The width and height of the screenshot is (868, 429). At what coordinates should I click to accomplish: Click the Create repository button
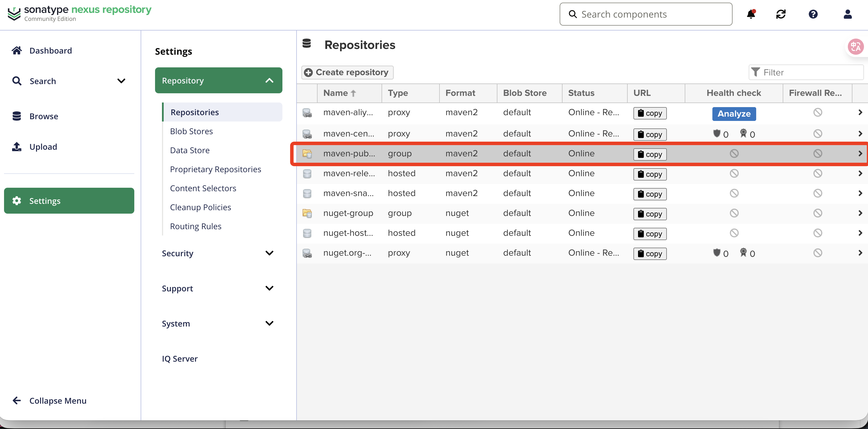point(348,72)
